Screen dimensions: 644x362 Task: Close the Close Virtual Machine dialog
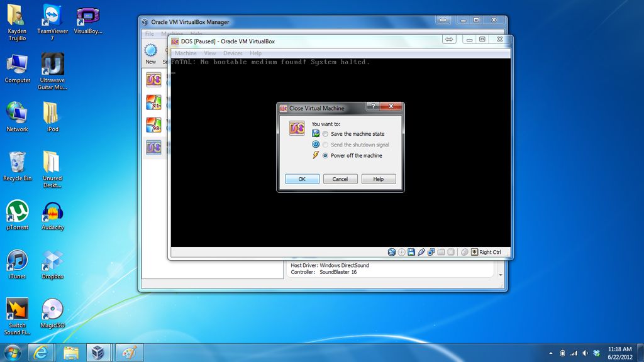click(391, 106)
